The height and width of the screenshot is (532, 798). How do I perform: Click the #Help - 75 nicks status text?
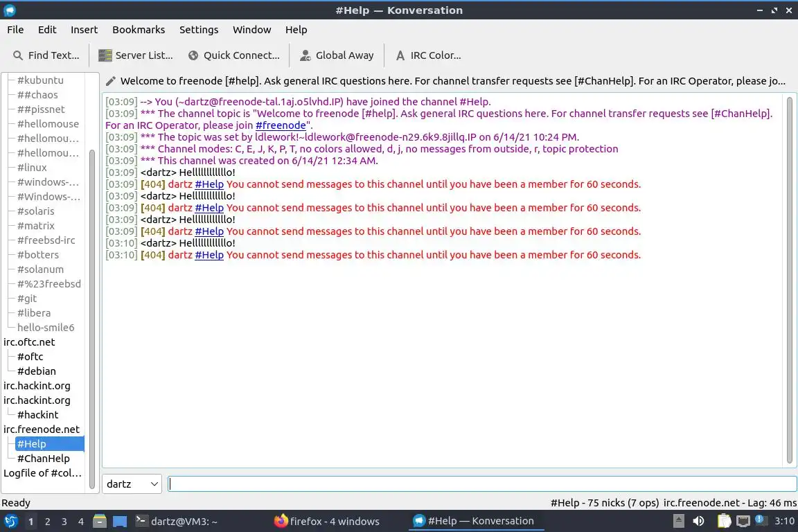coord(605,503)
